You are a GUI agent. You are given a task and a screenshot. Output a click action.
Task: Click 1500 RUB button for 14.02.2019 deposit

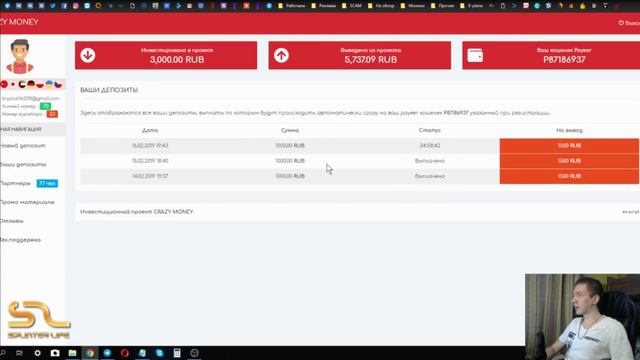(x=569, y=176)
